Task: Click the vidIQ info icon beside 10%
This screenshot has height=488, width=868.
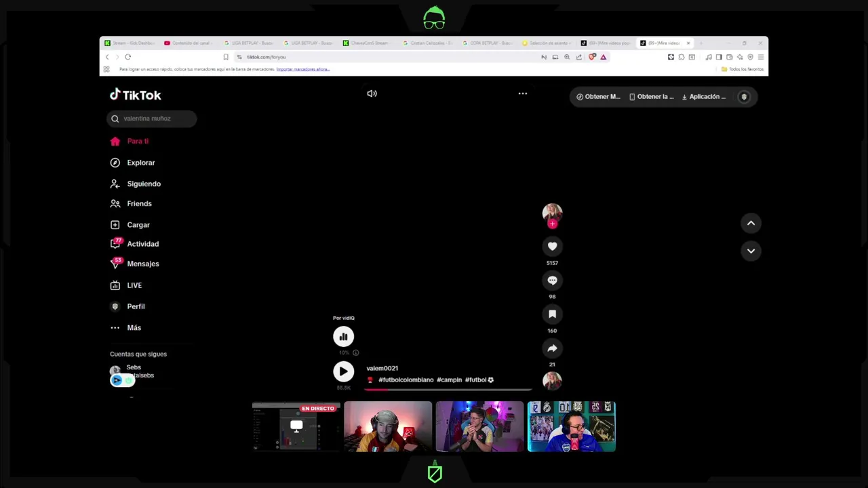Action: coord(355,352)
